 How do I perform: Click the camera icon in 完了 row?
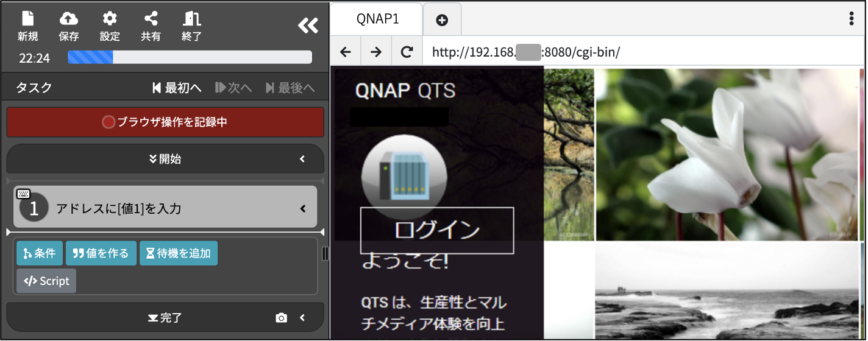[x=281, y=318]
